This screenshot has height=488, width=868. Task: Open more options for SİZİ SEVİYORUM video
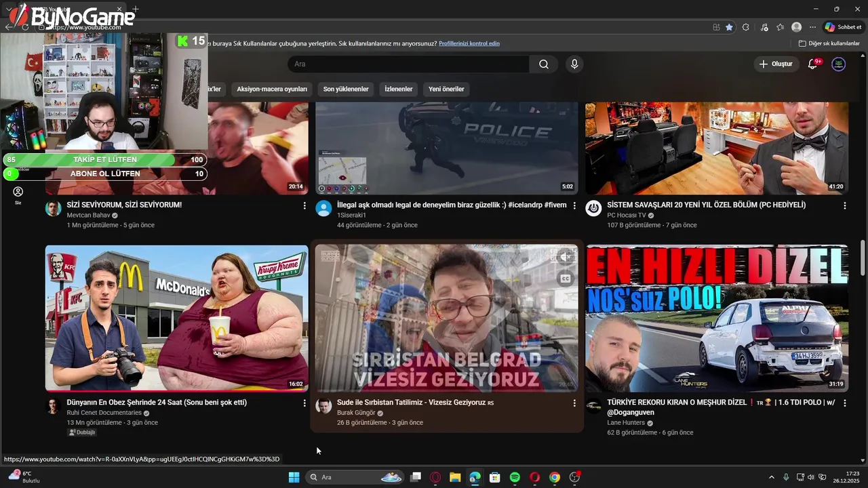coord(304,205)
